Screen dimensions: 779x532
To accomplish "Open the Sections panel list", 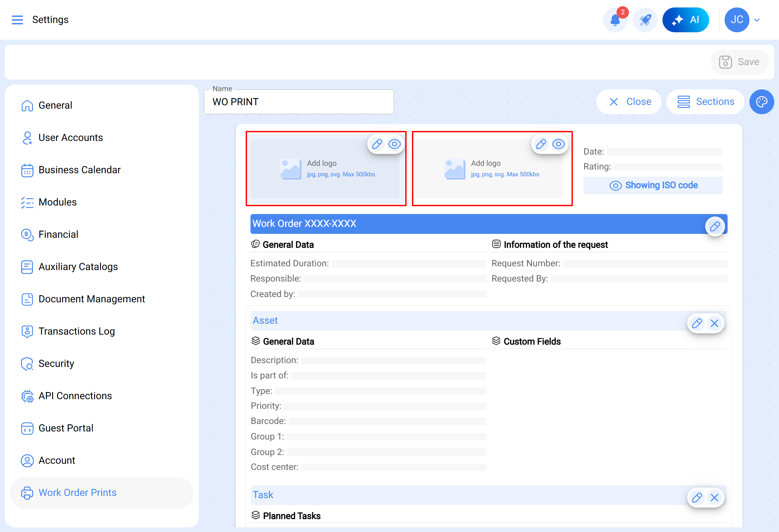I will click(705, 102).
